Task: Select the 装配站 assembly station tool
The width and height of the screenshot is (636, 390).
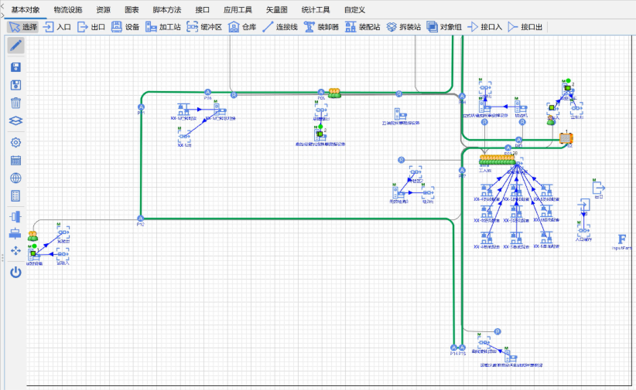Action: click(x=363, y=27)
